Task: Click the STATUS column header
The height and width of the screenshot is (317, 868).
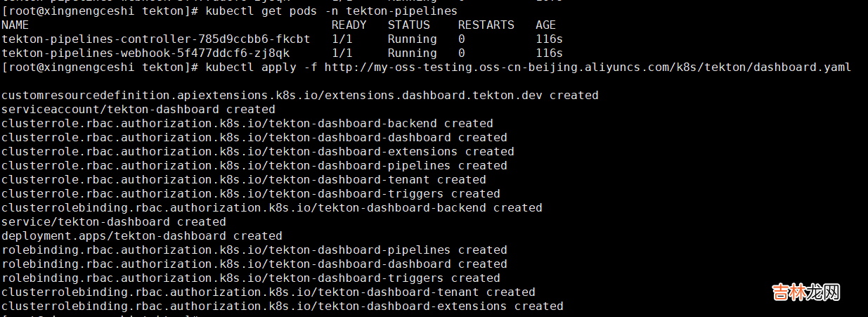Action: (x=408, y=25)
